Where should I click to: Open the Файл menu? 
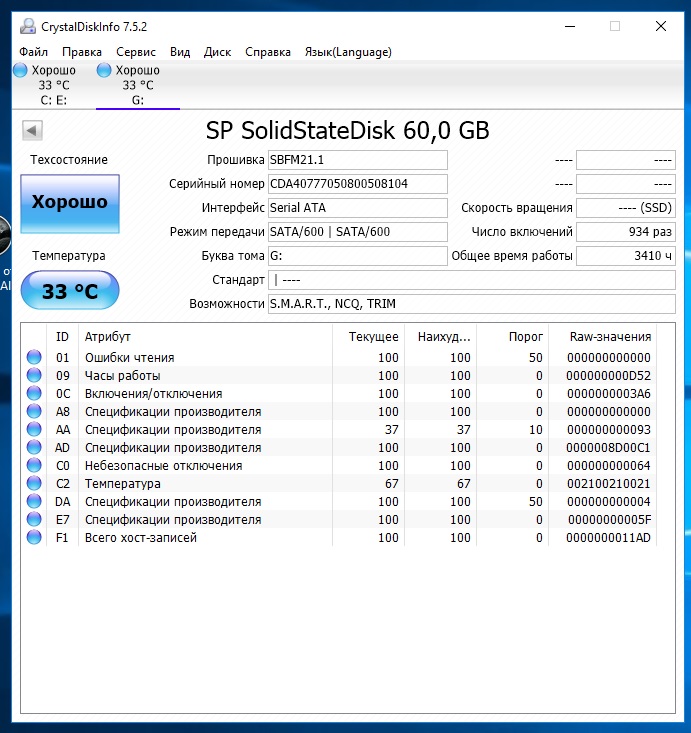point(33,52)
